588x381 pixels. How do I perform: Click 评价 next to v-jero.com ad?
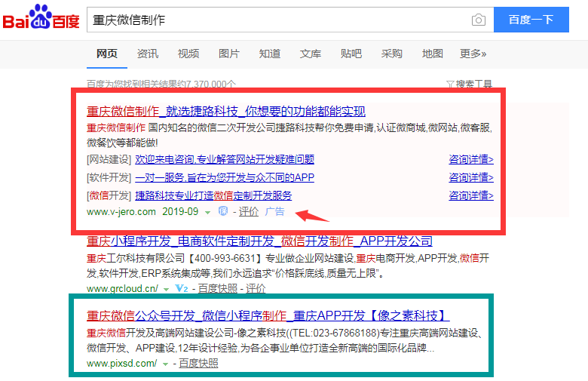pos(249,212)
